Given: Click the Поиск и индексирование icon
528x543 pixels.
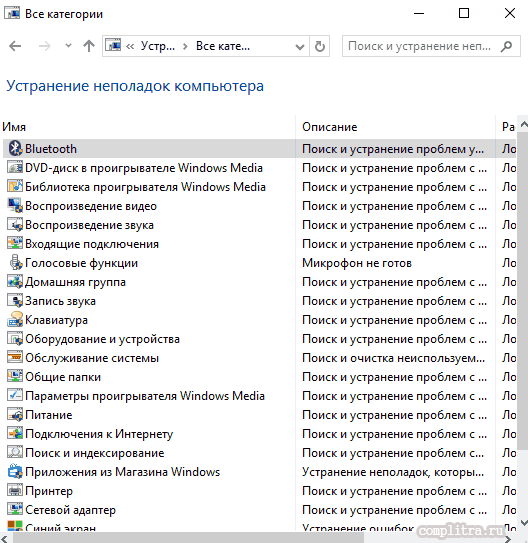Looking at the screenshot, I should 15,453.
